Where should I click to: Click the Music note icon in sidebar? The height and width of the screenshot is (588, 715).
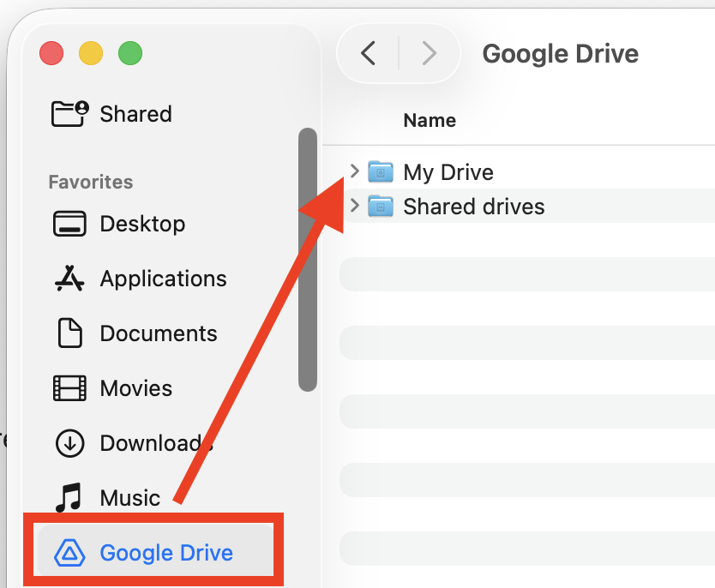(69, 498)
